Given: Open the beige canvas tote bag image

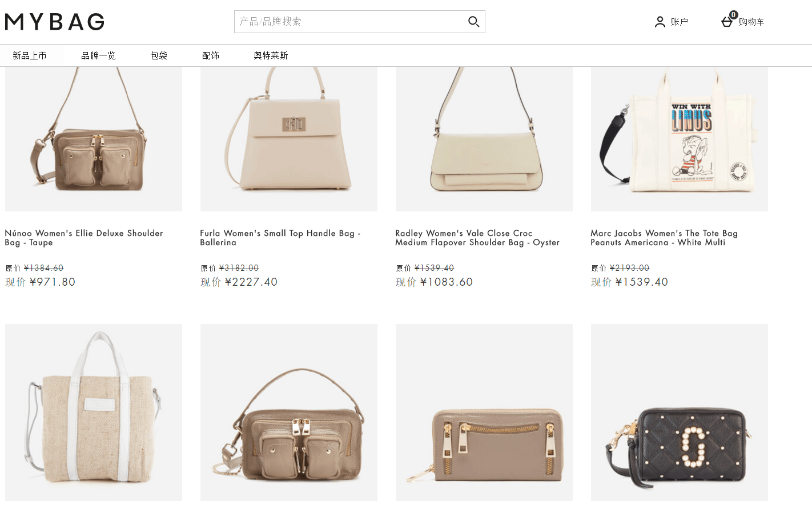Looking at the screenshot, I should 94,413.
